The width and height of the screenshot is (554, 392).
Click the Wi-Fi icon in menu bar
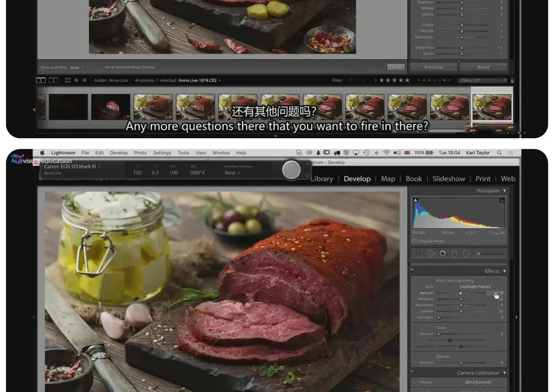click(387, 153)
